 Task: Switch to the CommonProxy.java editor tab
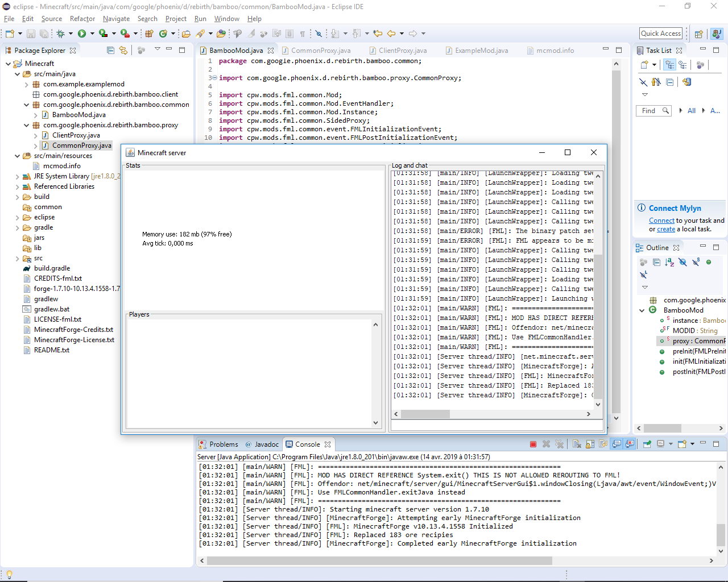coord(321,51)
